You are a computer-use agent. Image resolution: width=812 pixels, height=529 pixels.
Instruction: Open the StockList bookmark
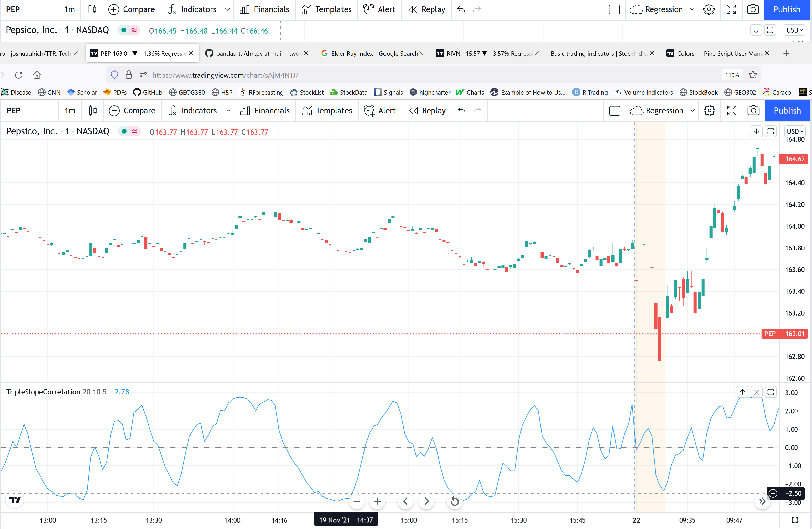pyautogui.click(x=307, y=92)
